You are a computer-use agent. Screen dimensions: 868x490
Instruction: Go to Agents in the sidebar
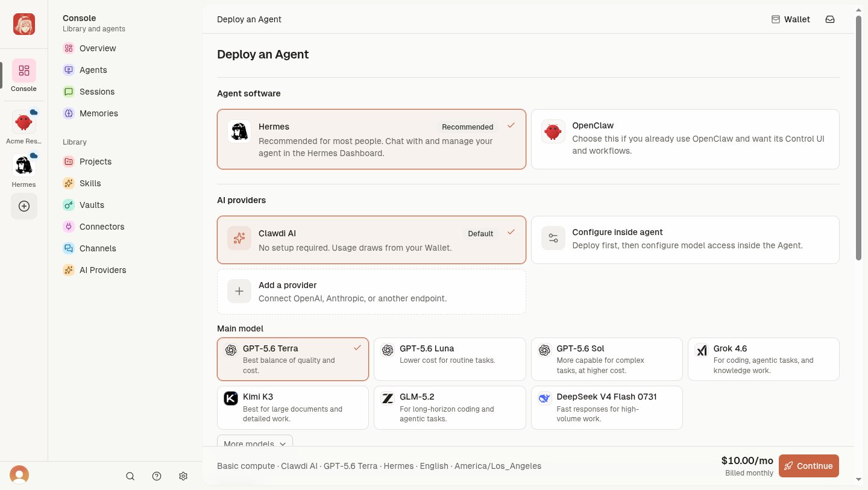125,70
